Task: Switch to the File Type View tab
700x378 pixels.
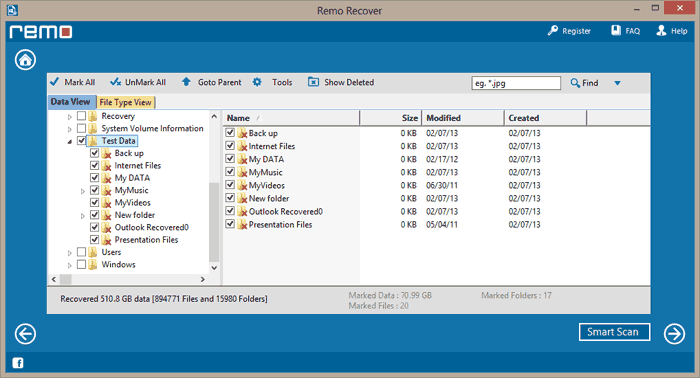Action: (x=125, y=103)
